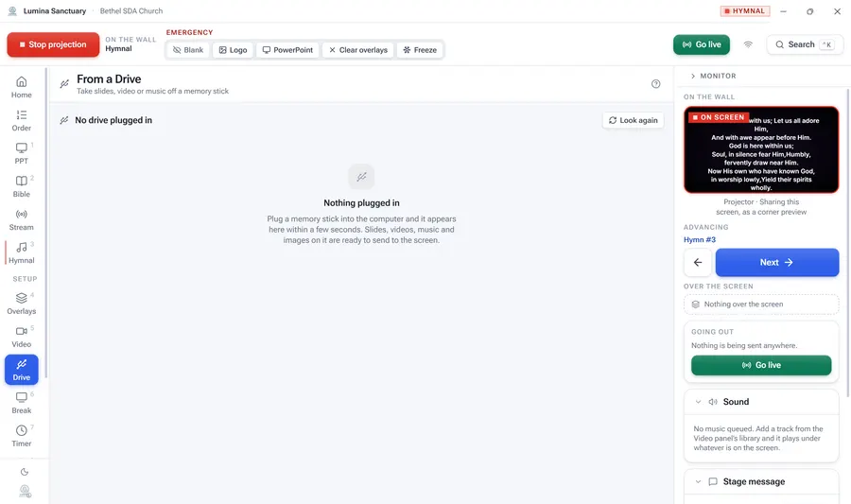Freeze the projected output
The height and width of the screenshot is (504, 851).
coord(420,50)
